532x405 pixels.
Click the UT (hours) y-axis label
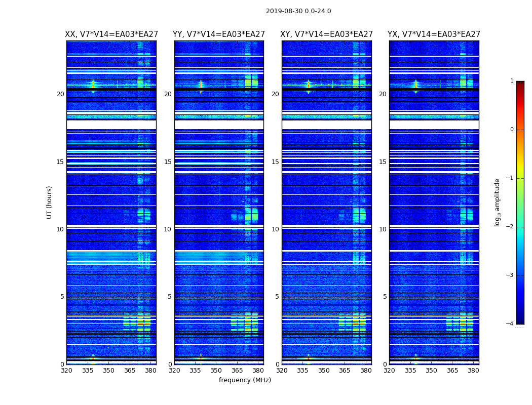[x=50, y=202]
